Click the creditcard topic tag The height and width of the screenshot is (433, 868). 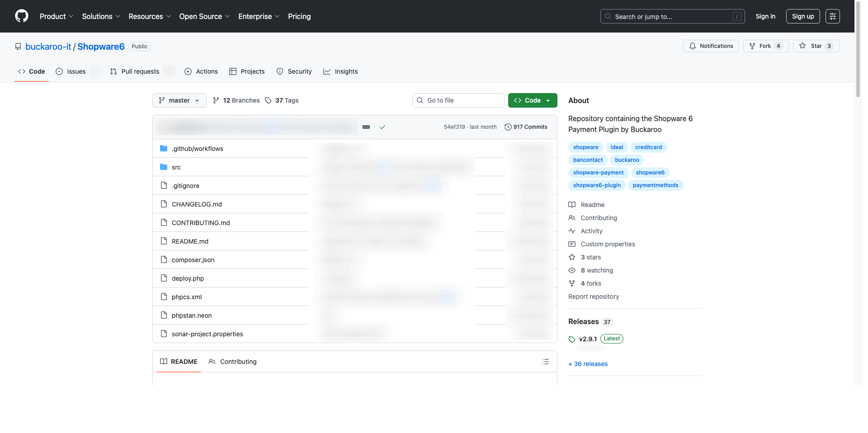click(x=648, y=147)
